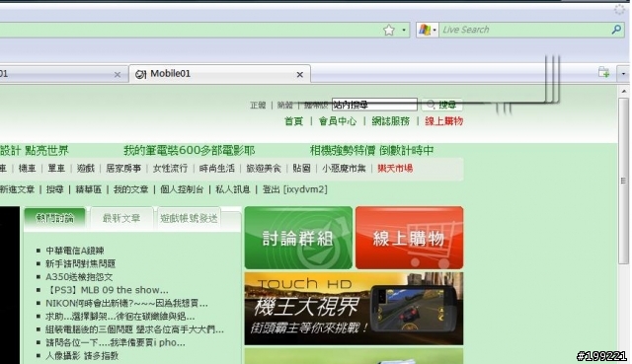632x364 pixels.
Task: Open the 新手請問對焦問題 thread
Action: pos(81,263)
